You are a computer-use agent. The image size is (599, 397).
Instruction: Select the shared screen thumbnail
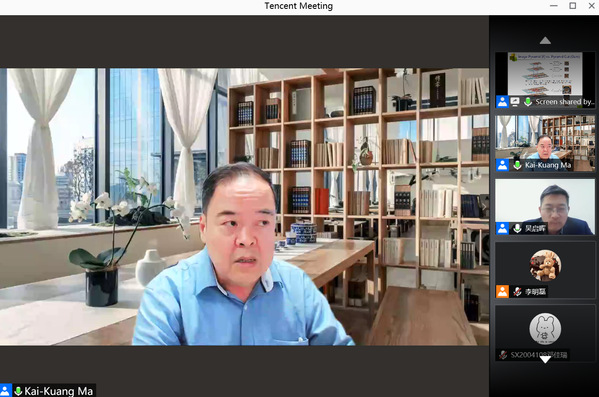tap(545, 80)
